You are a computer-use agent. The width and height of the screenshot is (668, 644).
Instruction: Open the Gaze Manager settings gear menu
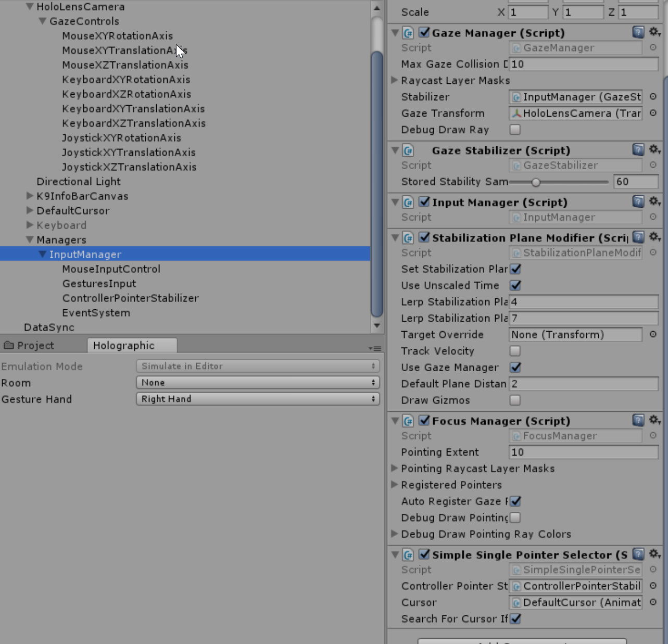(654, 32)
